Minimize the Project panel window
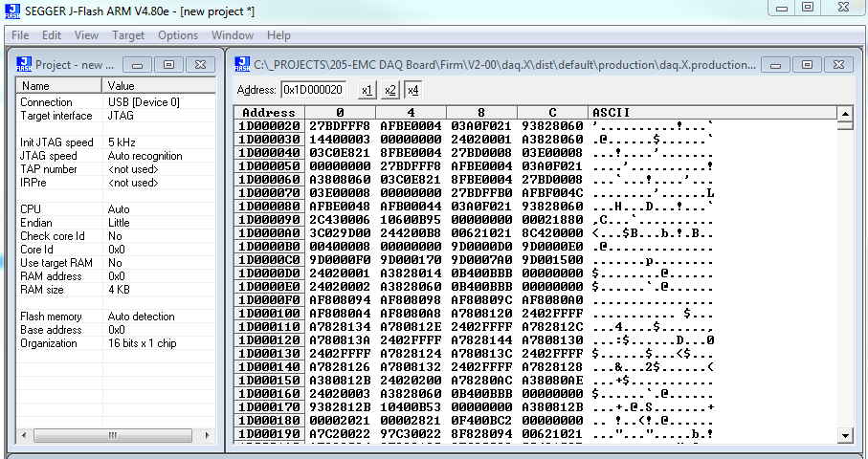 coord(138,64)
